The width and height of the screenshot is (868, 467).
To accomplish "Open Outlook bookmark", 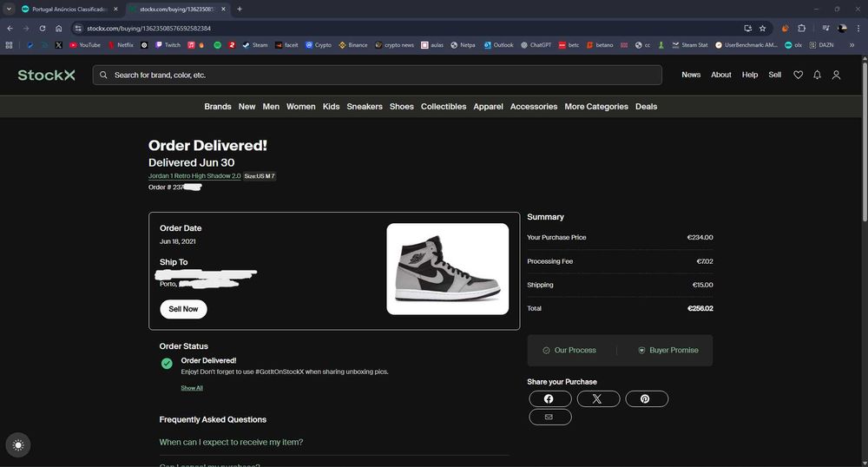I will (x=499, y=45).
